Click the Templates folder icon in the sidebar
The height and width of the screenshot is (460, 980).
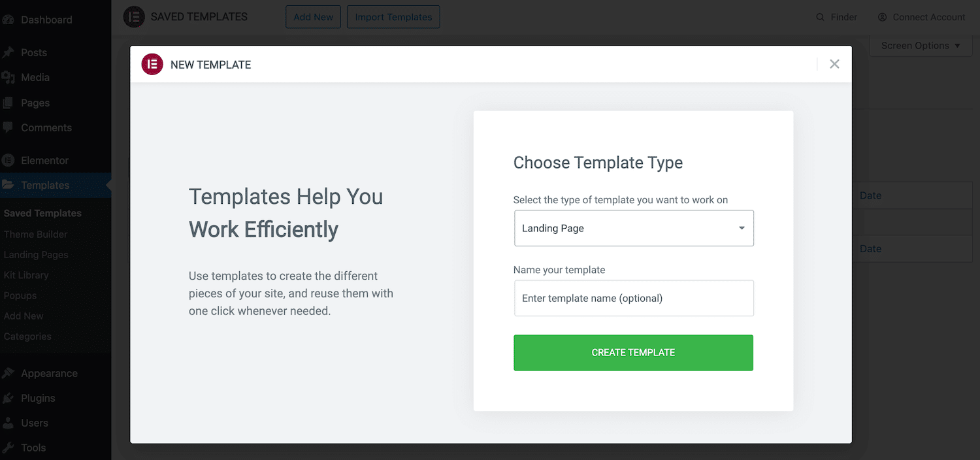click(8, 185)
